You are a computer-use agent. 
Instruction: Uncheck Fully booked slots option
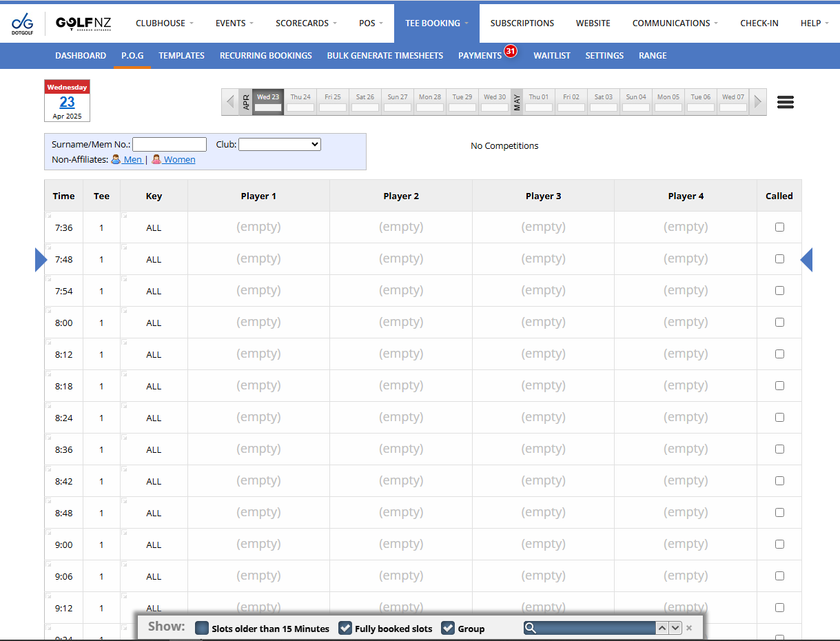(345, 628)
